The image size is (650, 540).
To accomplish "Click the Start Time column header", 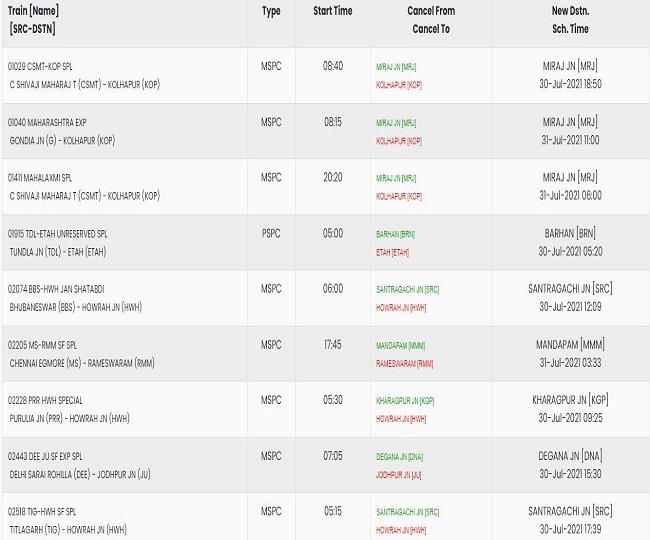I will click(332, 11).
